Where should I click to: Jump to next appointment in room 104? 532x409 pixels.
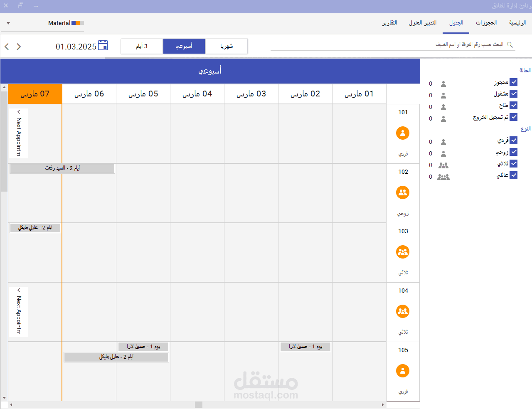18,311
